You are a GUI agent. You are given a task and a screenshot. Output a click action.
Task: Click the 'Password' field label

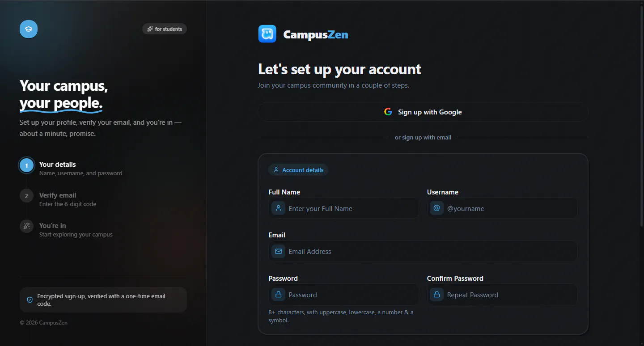pos(283,278)
